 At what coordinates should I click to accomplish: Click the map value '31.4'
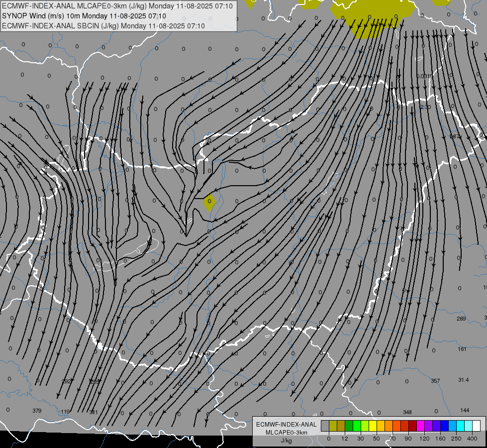click(x=464, y=380)
